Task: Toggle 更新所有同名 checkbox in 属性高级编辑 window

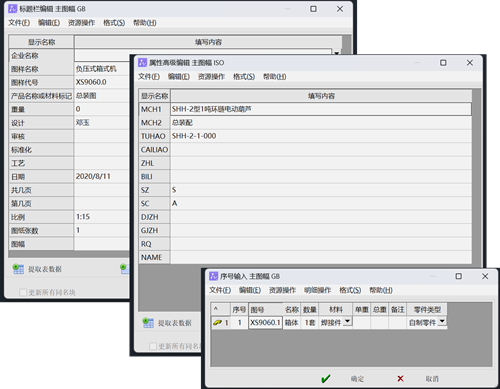Action: coord(153,346)
